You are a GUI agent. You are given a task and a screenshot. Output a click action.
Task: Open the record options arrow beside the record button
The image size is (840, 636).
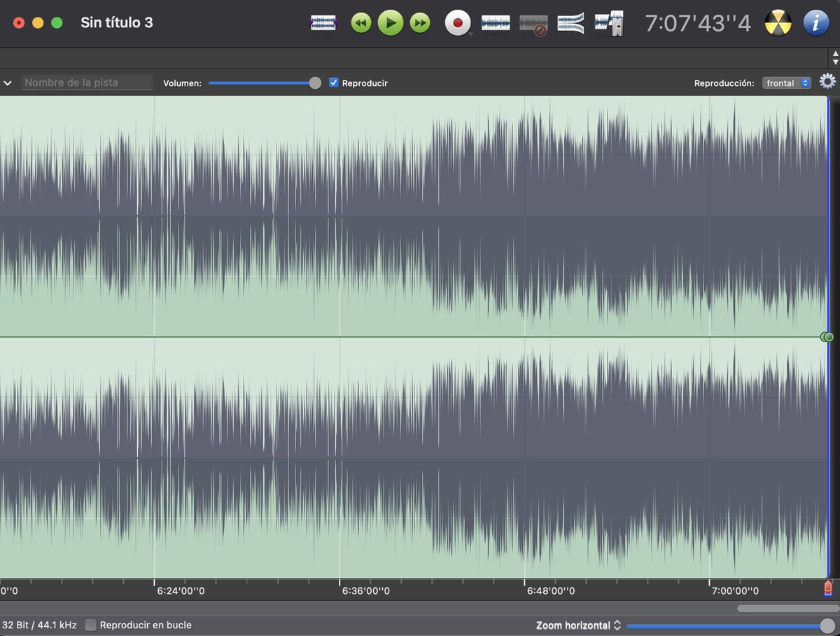point(472,34)
